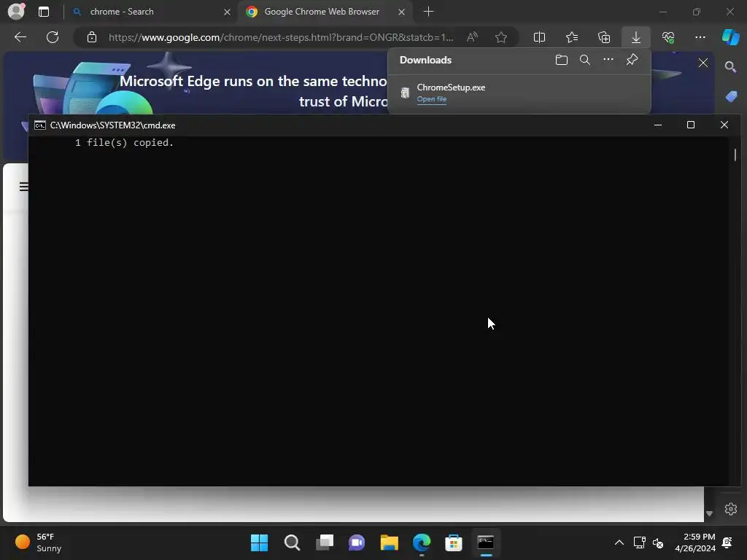Open the Chat app on the taskbar
Image resolution: width=747 pixels, height=560 pixels.
tap(357, 542)
